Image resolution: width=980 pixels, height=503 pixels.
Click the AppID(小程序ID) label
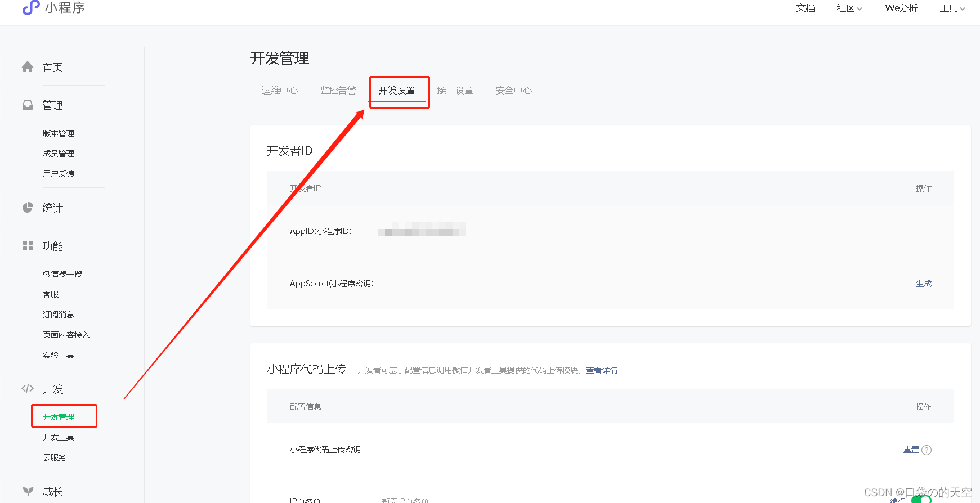321,231
